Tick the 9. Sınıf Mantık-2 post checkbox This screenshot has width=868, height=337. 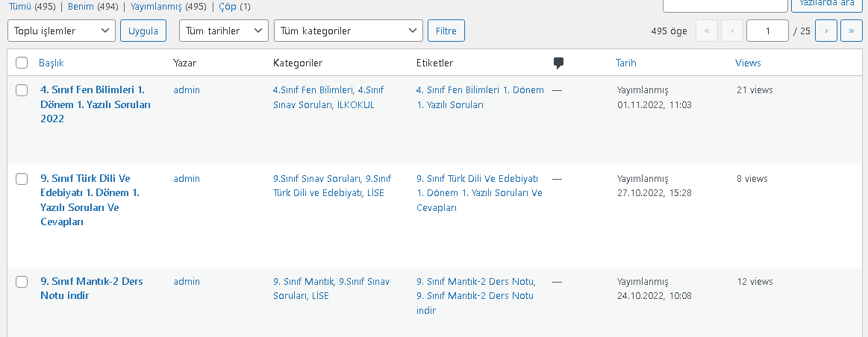pos(22,282)
